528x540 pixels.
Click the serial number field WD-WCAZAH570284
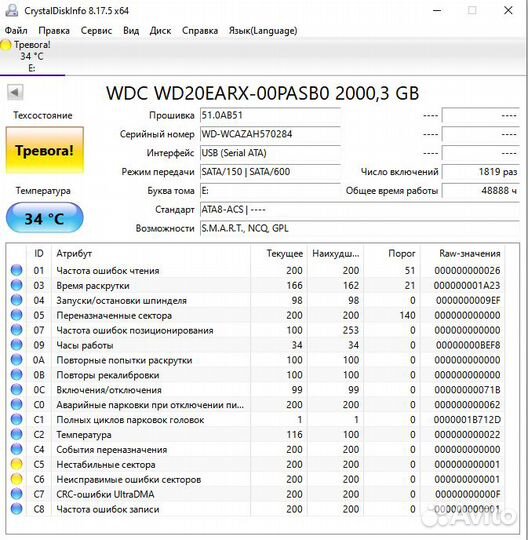point(270,134)
